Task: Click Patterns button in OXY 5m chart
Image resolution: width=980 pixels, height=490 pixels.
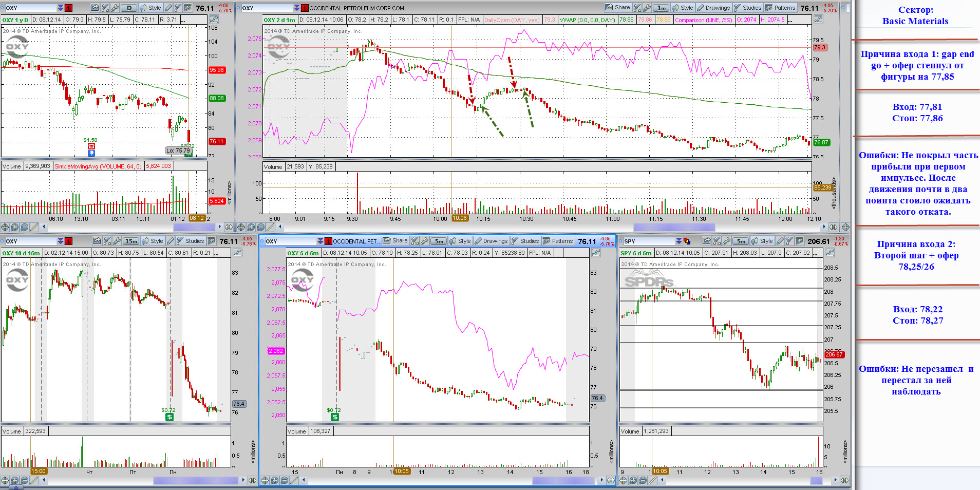Action: [558, 241]
